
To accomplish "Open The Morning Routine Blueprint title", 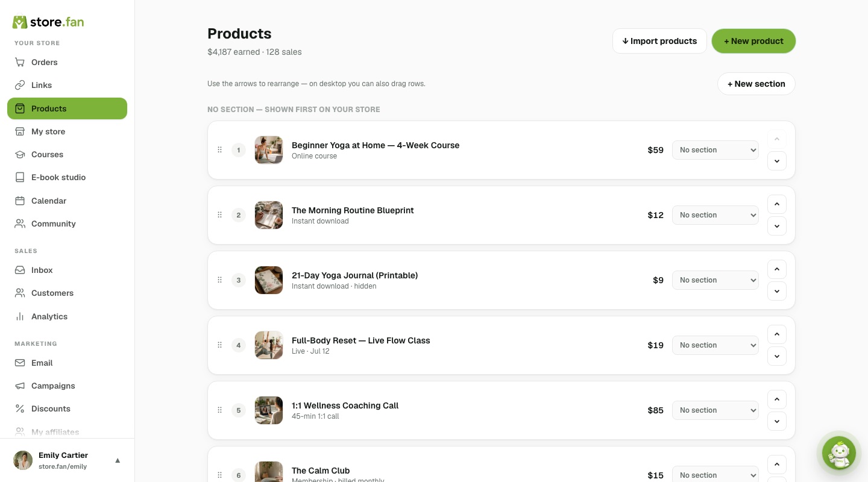I will (353, 210).
